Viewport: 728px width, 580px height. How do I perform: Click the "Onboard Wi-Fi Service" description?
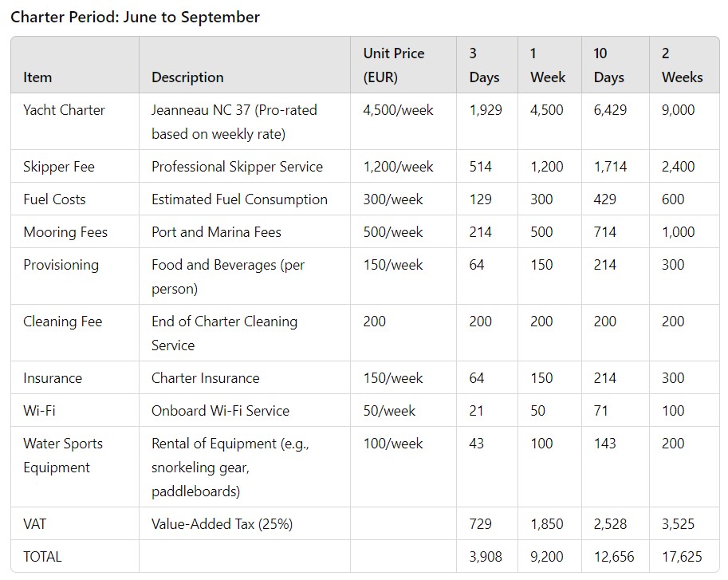click(220, 411)
